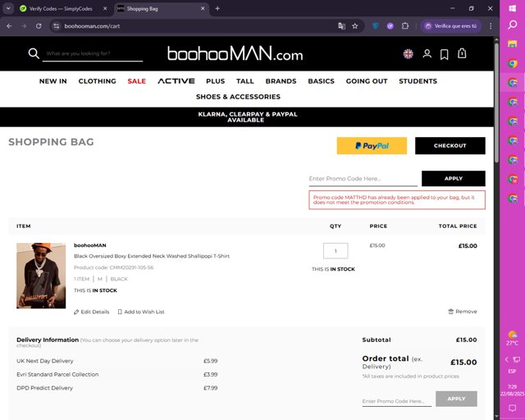Open the Black Oversized Boxy T-Shirt product link
525x420 pixels.
click(x=152, y=256)
